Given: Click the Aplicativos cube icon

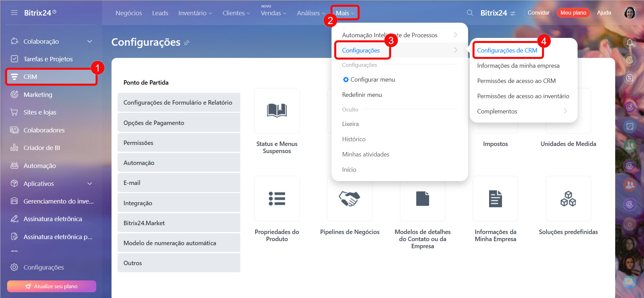Looking at the screenshot, I should pos(14,184).
